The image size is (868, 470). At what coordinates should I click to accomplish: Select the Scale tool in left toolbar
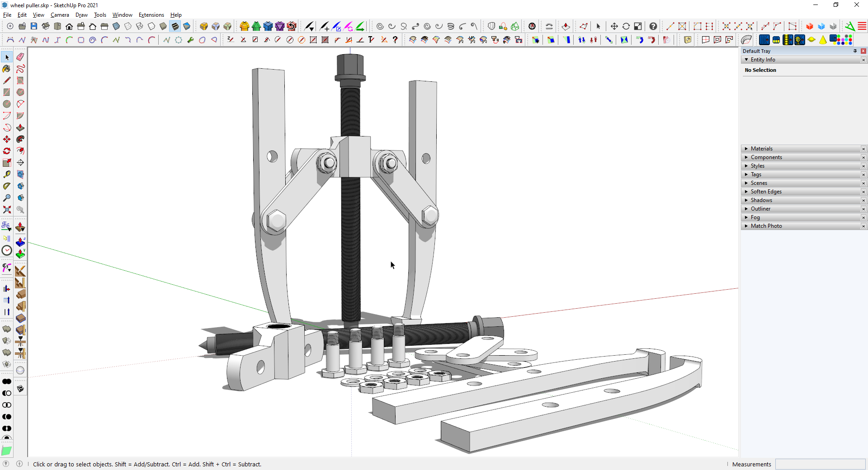[x=7, y=163]
